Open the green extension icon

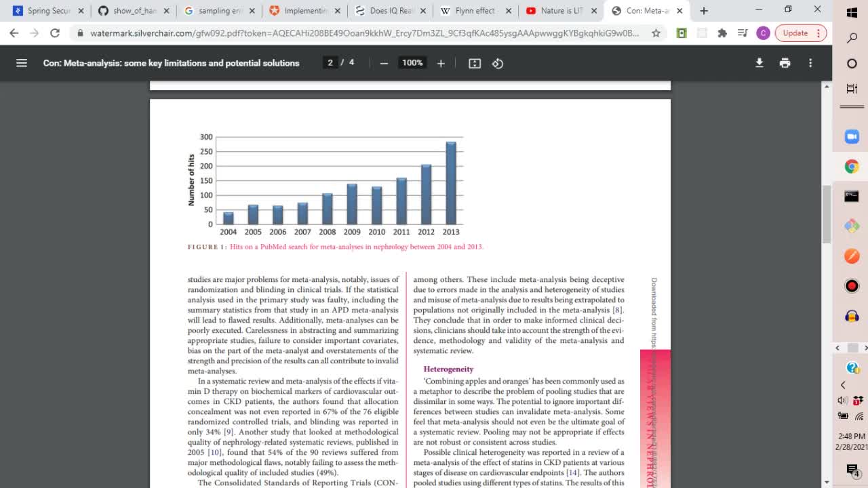click(682, 33)
